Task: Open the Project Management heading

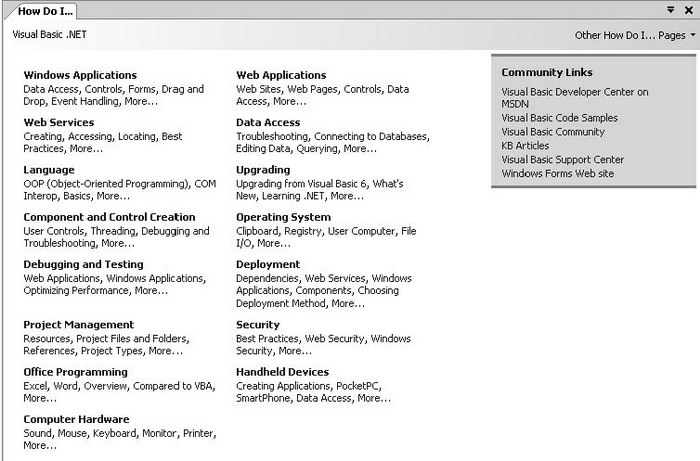Action: [79, 324]
